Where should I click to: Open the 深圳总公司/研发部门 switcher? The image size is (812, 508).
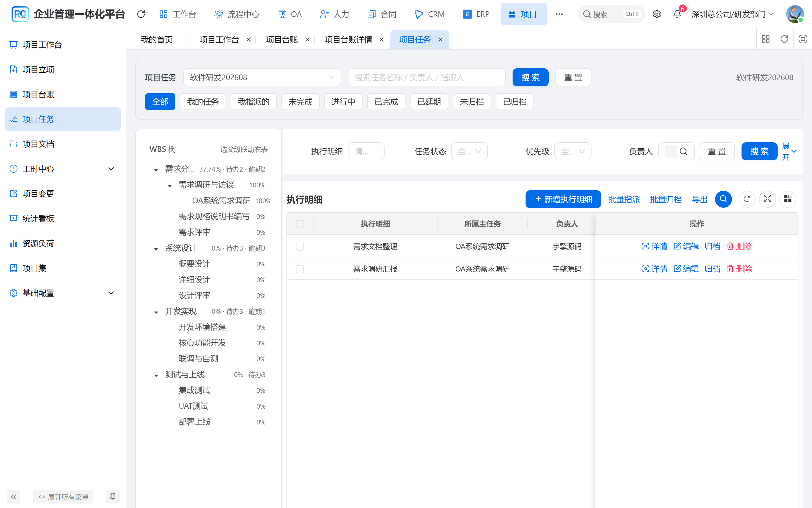click(x=732, y=14)
